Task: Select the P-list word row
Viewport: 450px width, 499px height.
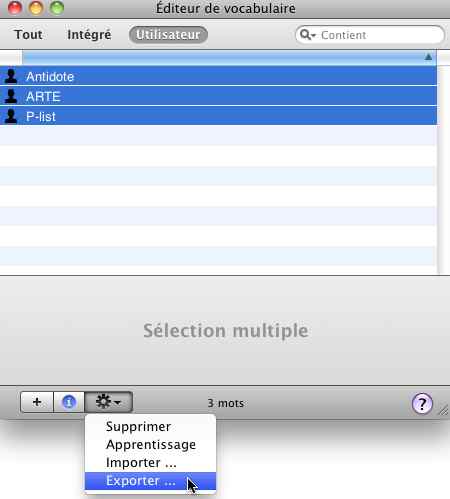Action: tap(218, 116)
